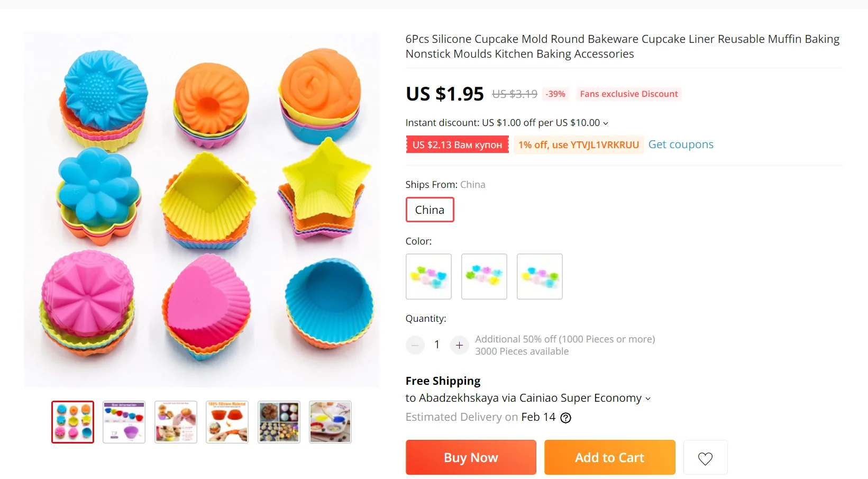The height and width of the screenshot is (479, 868).
Task: Show the size information thumbnail image
Action: [124, 422]
